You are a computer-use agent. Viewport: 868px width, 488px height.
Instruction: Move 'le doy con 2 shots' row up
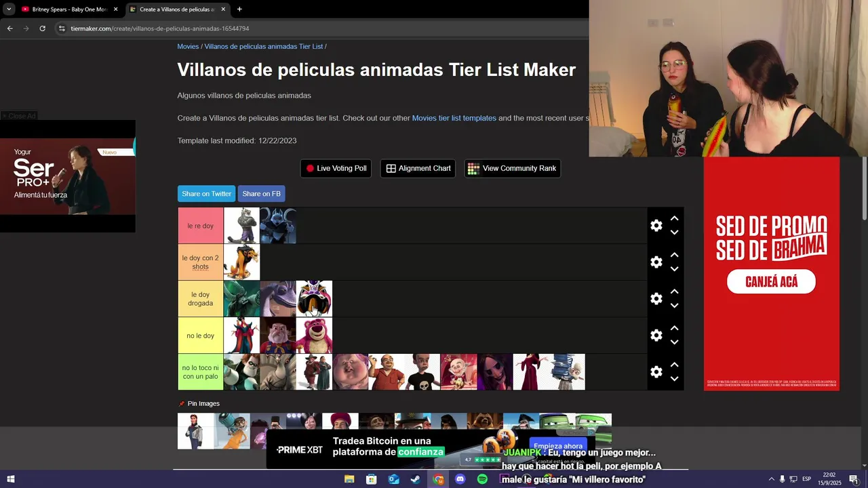click(674, 255)
